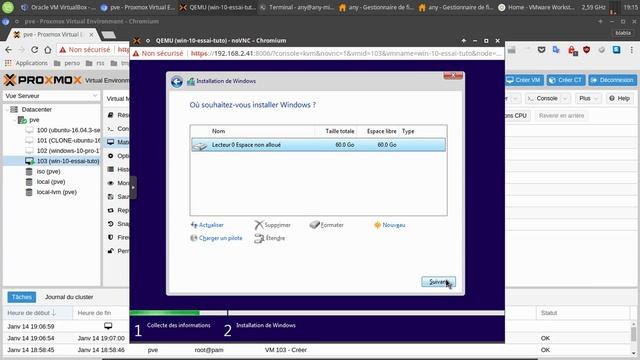Screen dimensions: 640x360
Task: Click the back arrow in Windows installer
Action: tap(177, 82)
